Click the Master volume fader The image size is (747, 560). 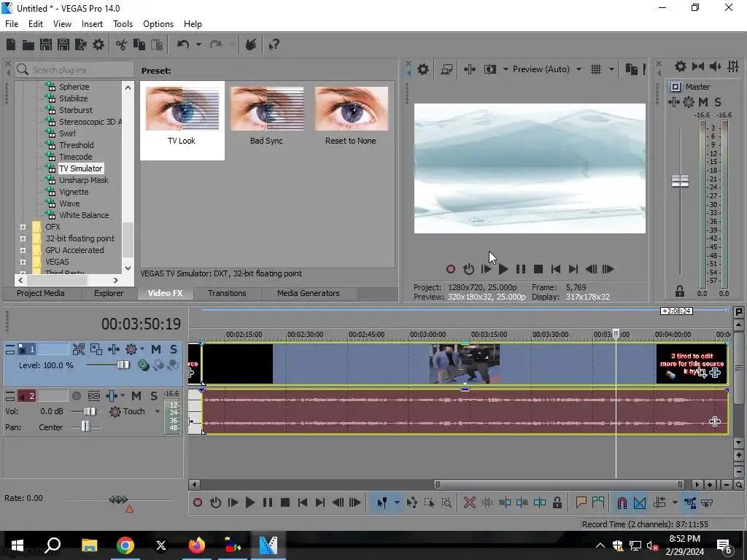coord(680,181)
